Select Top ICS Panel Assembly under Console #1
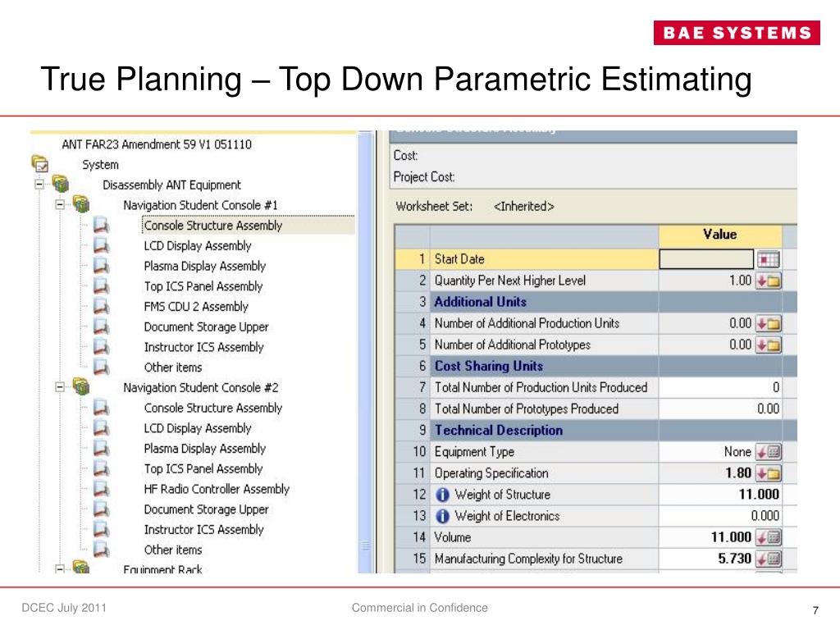 pyautogui.click(x=203, y=286)
